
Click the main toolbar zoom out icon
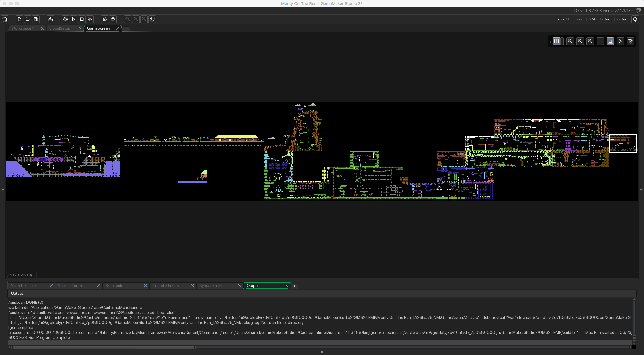click(128, 19)
